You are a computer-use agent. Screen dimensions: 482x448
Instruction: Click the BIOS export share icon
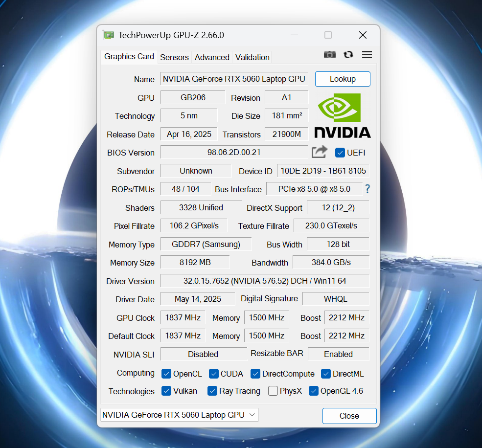point(320,152)
